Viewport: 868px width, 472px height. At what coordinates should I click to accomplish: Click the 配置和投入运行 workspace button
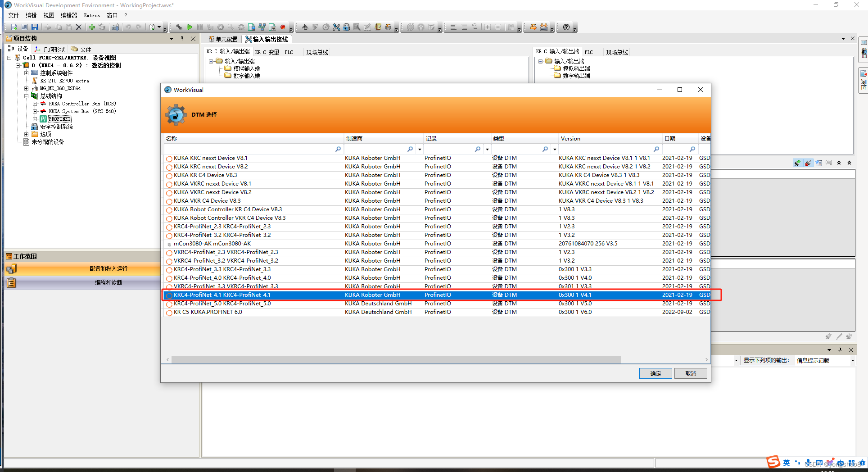click(83, 269)
